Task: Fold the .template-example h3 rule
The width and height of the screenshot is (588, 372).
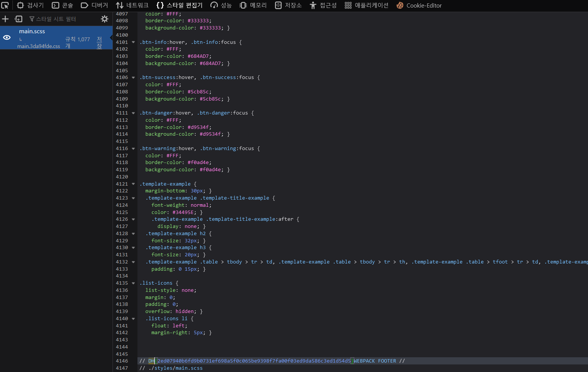Action: click(133, 248)
